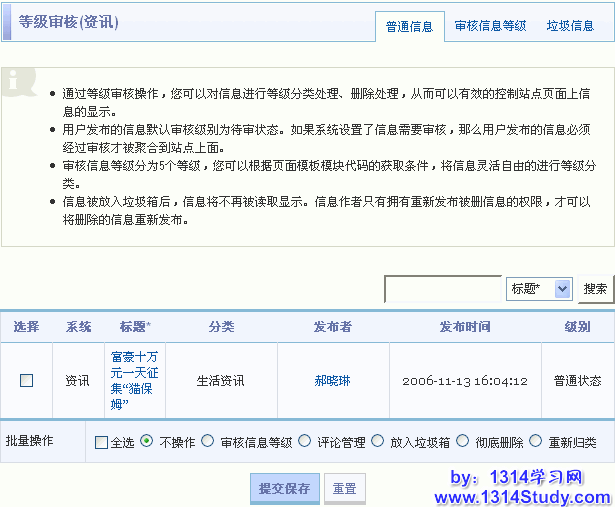
Task: Check the 全选 checkbox
Action: [102, 442]
